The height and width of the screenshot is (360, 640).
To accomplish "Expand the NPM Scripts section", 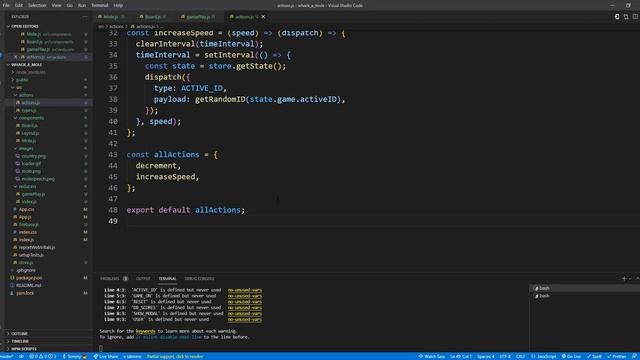I will pyautogui.click(x=24, y=349).
